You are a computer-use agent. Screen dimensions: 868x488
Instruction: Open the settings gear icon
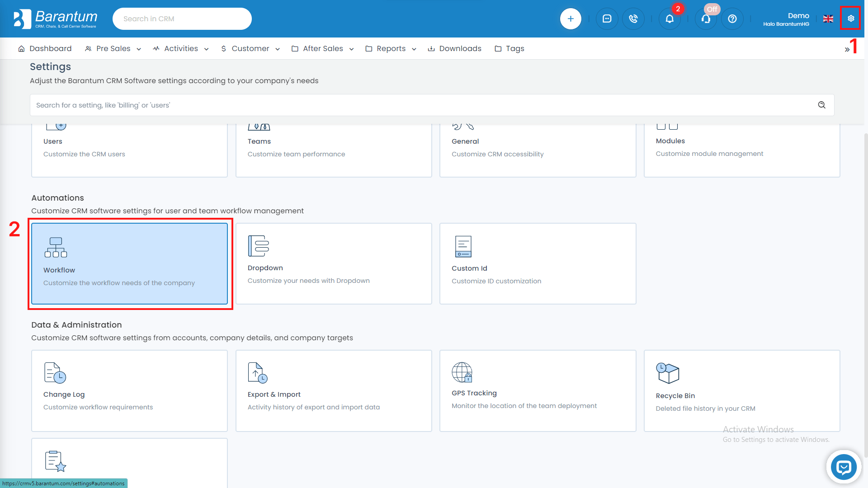click(x=851, y=19)
